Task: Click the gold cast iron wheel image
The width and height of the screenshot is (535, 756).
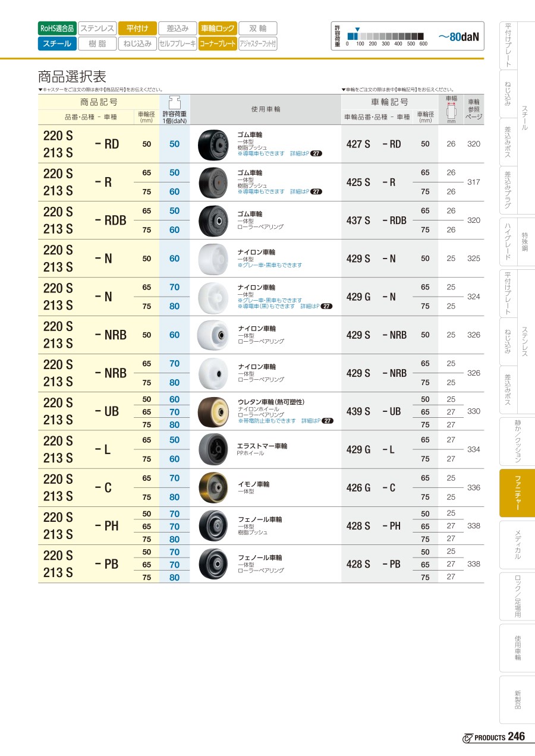Action: coord(212,487)
